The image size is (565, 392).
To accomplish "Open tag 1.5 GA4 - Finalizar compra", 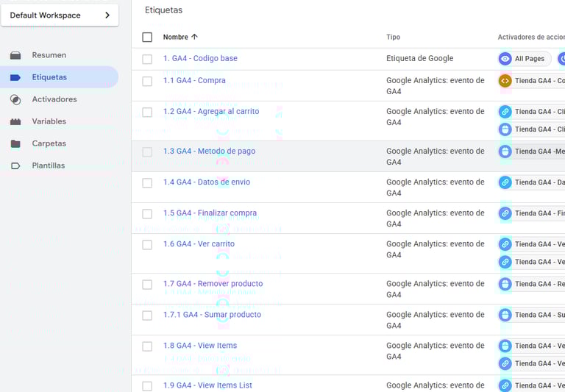I will (x=210, y=213).
